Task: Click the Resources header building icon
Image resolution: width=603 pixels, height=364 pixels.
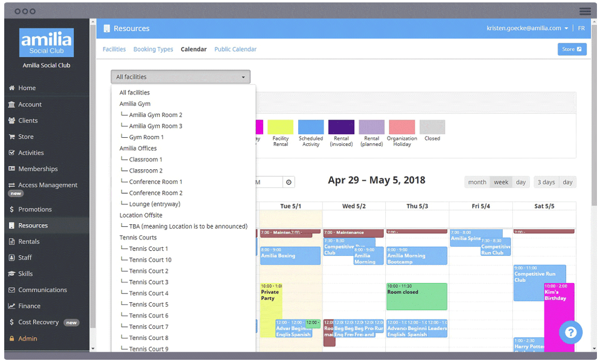Action: point(107,28)
